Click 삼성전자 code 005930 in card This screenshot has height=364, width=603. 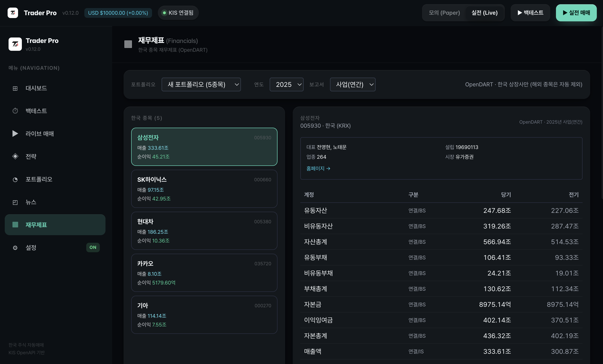[263, 138]
